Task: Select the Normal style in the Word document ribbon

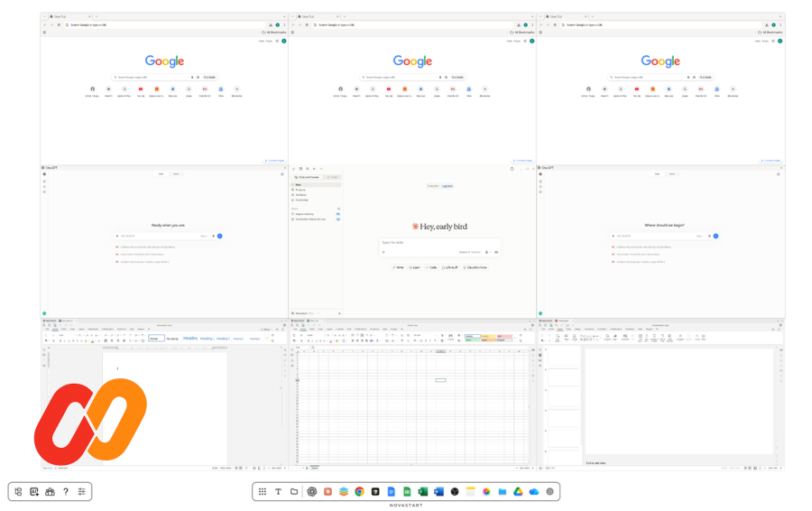Action: click(x=156, y=339)
